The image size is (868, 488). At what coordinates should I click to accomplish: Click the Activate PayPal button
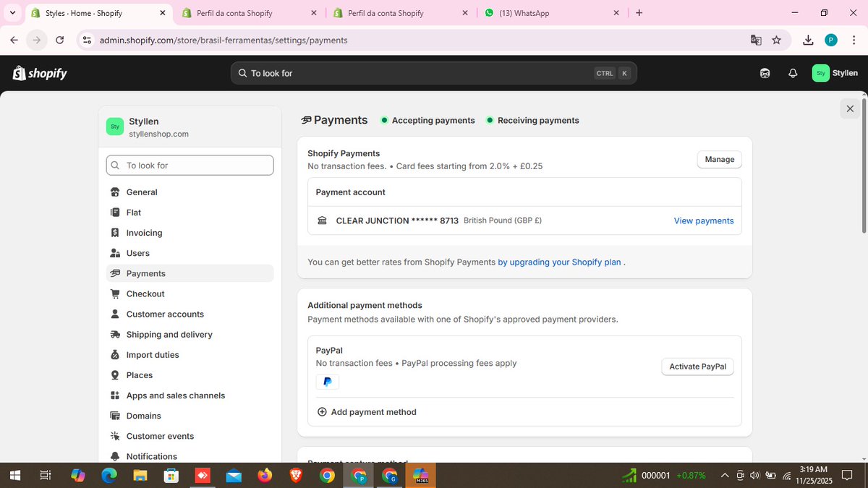pos(697,367)
